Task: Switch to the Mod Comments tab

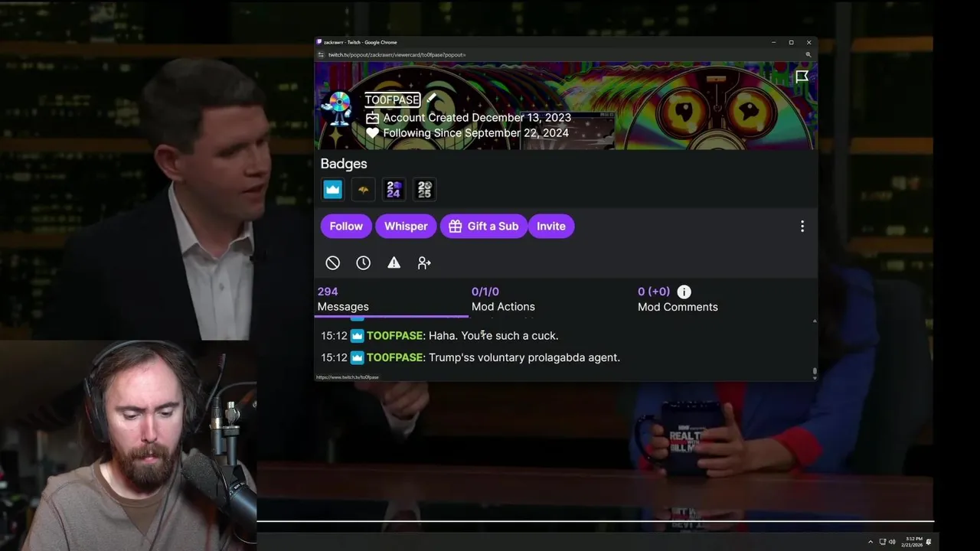Action: click(678, 299)
